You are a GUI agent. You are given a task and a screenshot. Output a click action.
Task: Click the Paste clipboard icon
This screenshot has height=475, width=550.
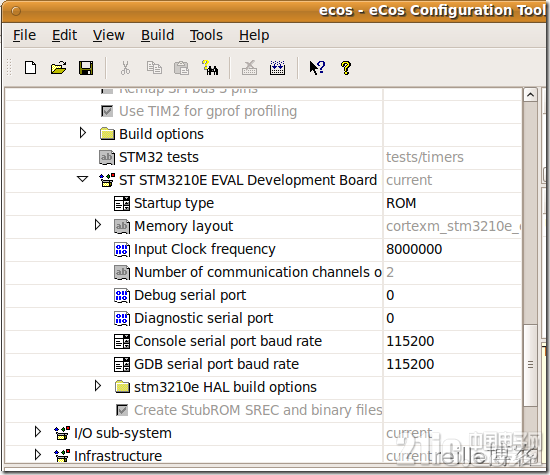(181, 68)
